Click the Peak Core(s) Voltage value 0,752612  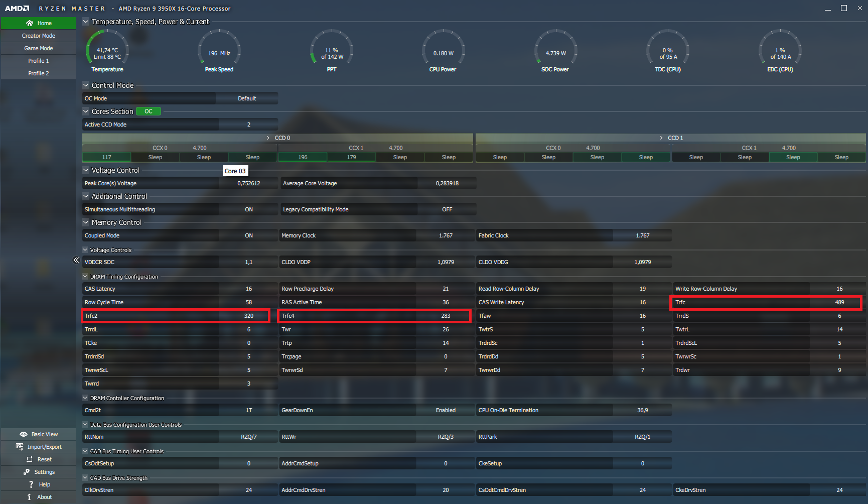(x=249, y=183)
